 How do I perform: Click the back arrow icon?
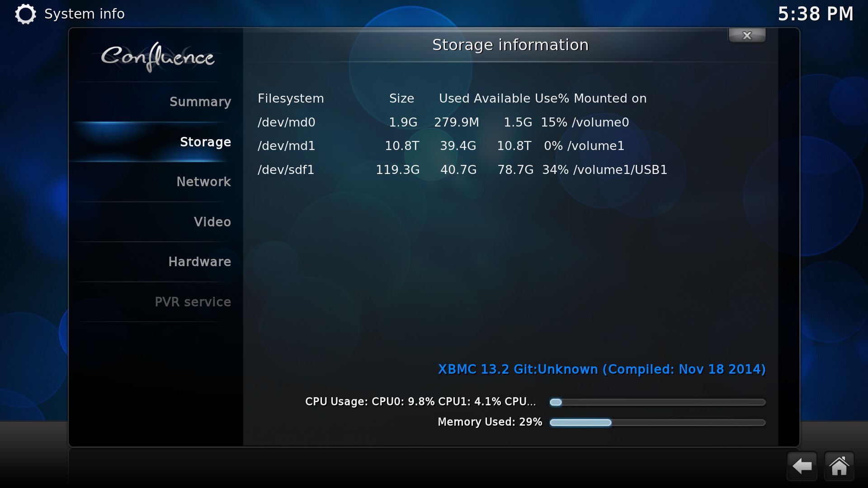point(802,466)
